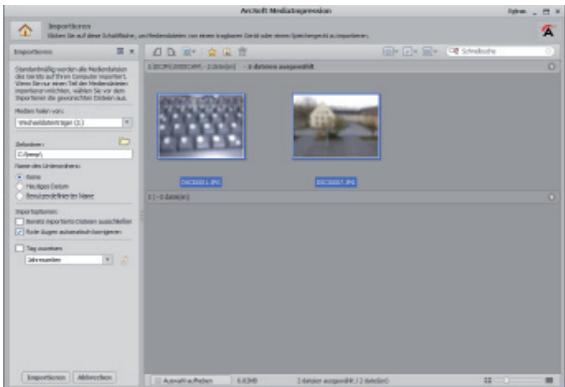Toggle exclude already imported files checkbox
Screen dimensions: 565x387
19,221
